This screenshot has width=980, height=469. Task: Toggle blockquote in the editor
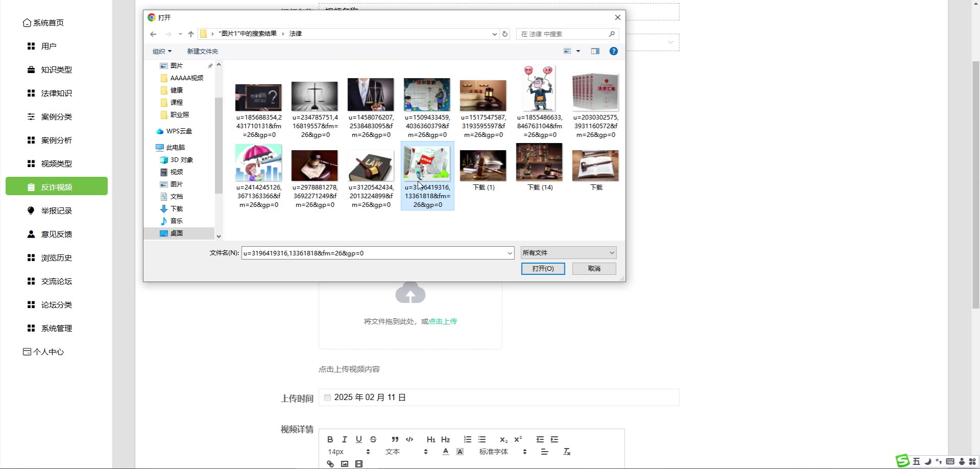tap(395, 439)
